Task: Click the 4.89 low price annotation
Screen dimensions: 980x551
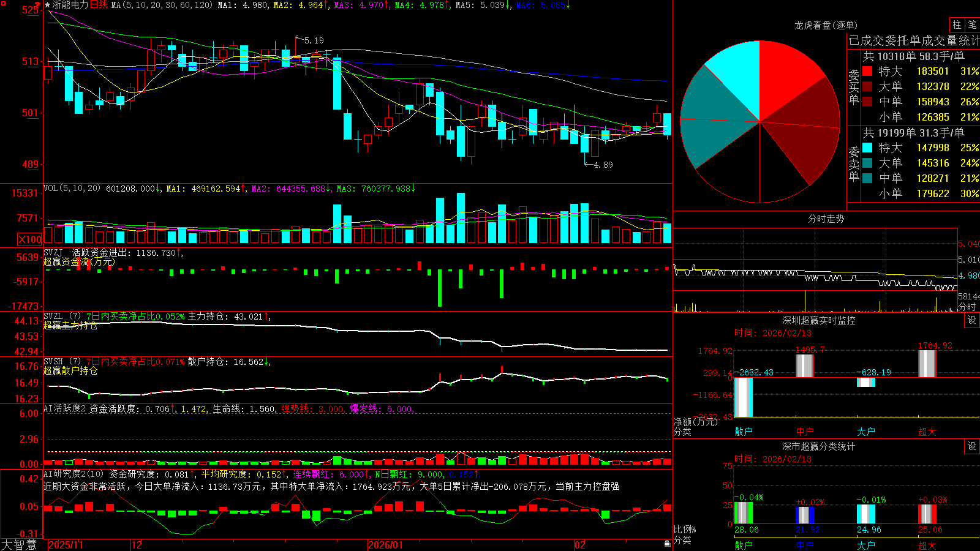Action: (x=603, y=165)
